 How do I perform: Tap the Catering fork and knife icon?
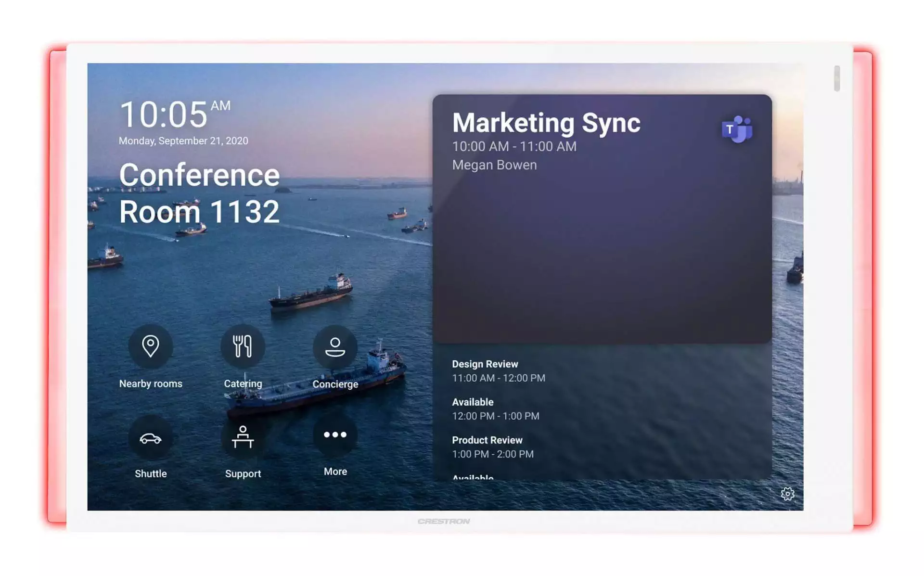pos(243,346)
